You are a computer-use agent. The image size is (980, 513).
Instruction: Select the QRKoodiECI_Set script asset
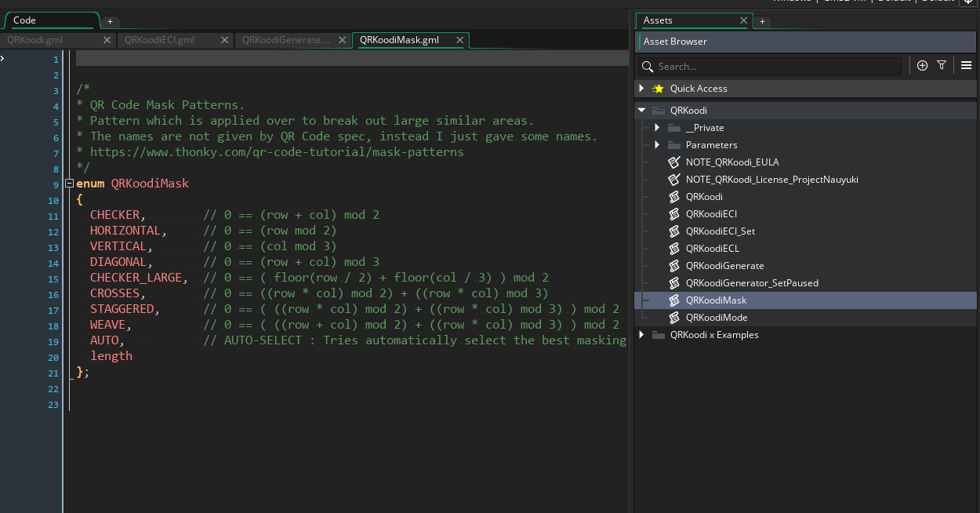click(x=720, y=231)
